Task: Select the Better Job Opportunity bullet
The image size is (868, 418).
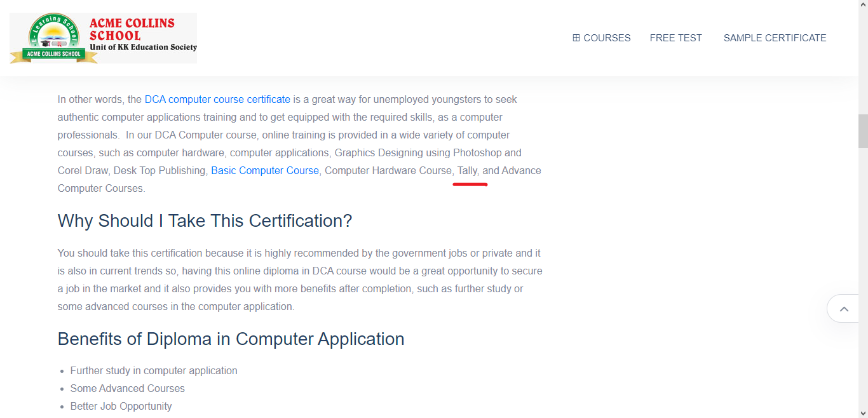Action: [x=121, y=407]
